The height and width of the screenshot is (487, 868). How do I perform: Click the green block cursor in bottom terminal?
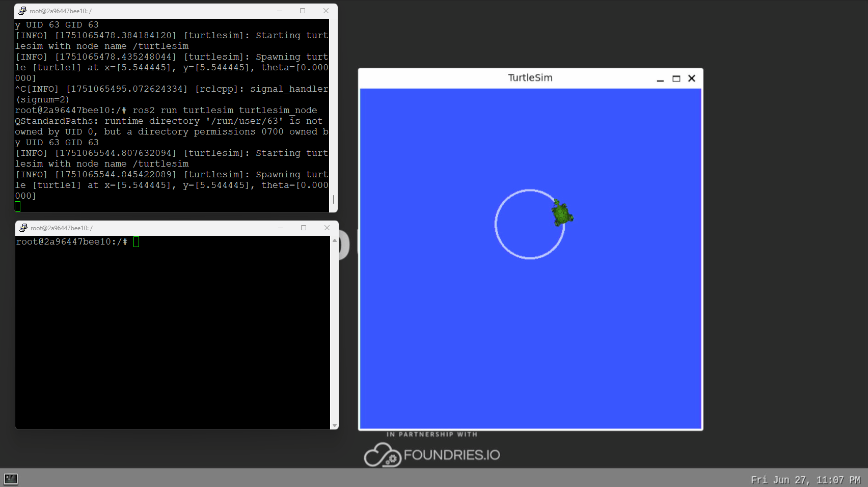click(x=135, y=242)
